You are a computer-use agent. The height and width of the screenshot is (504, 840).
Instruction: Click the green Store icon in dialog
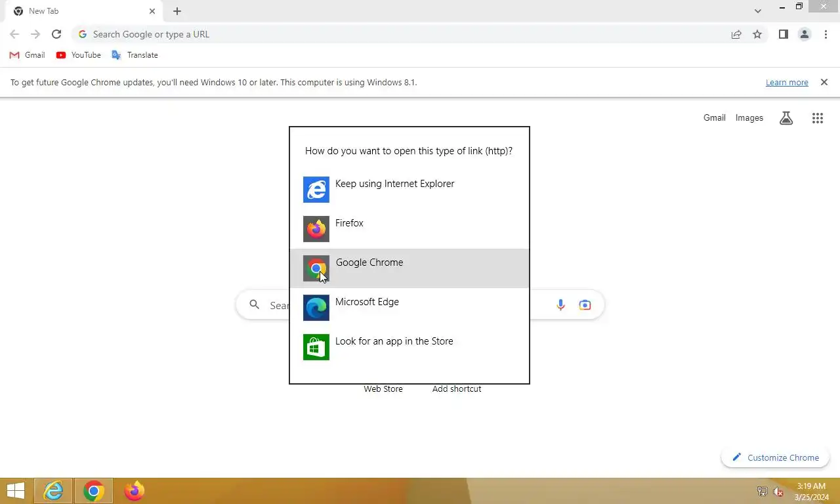tap(316, 347)
